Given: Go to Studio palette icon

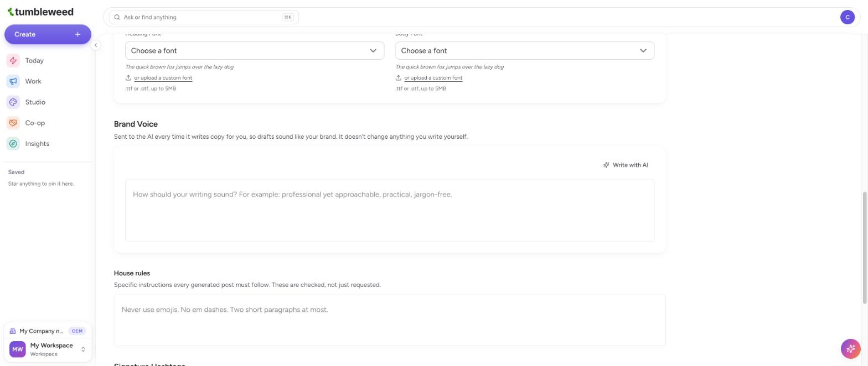Looking at the screenshot, I should [13, 102].
